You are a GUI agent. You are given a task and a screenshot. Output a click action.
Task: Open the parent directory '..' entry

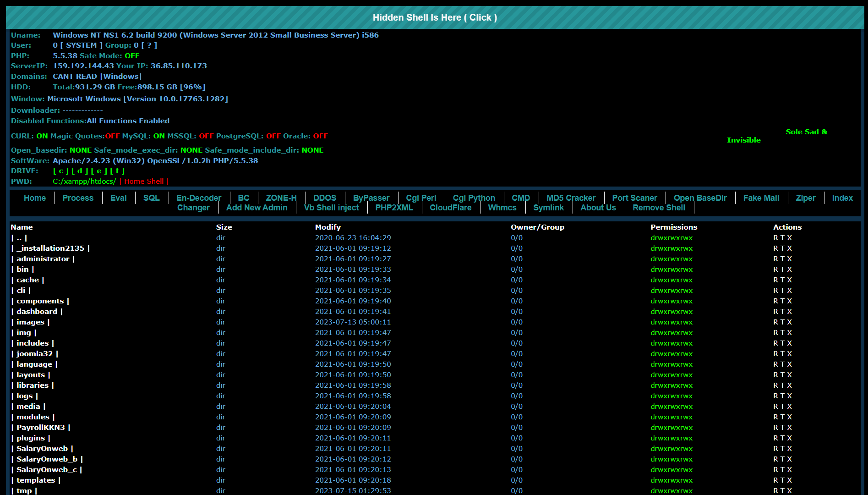[x=19, y=238]
